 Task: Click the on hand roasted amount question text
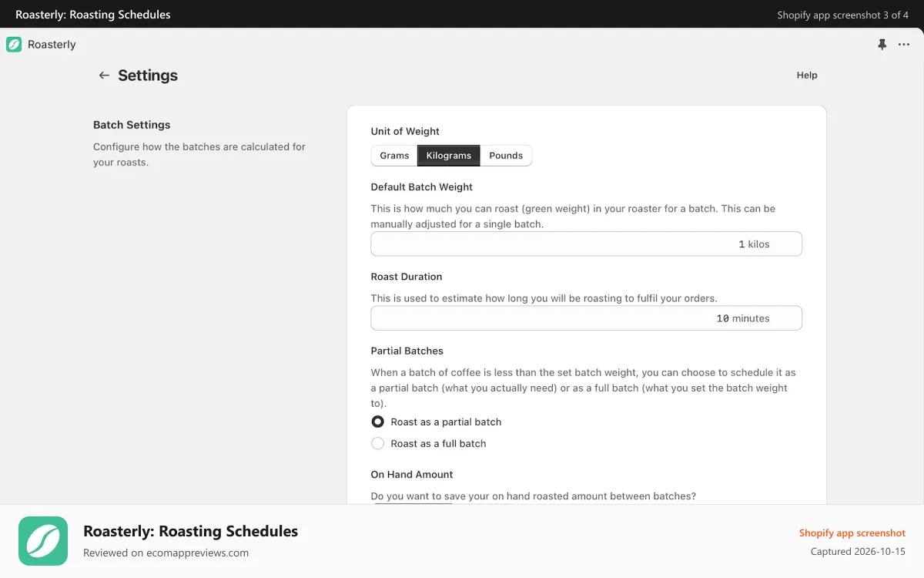[534, 496]
